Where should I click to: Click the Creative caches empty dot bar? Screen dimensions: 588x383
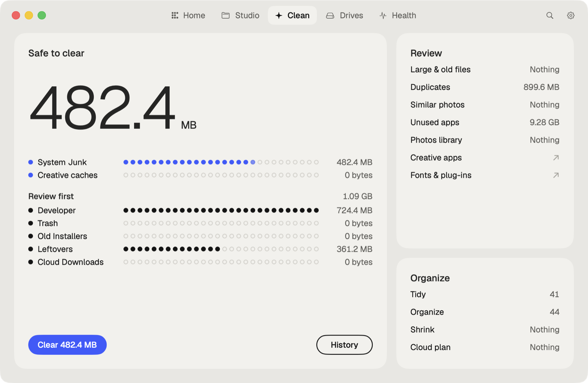click(221, 175)
